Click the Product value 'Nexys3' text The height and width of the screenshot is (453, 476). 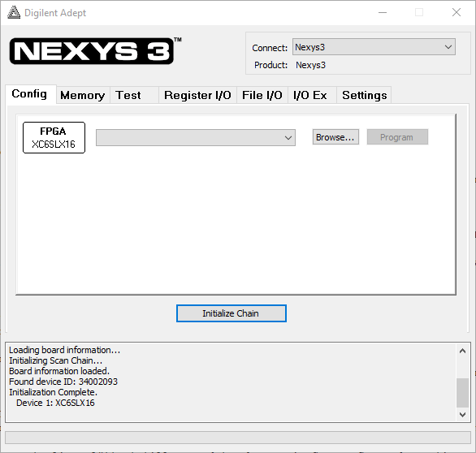point(310,65)
